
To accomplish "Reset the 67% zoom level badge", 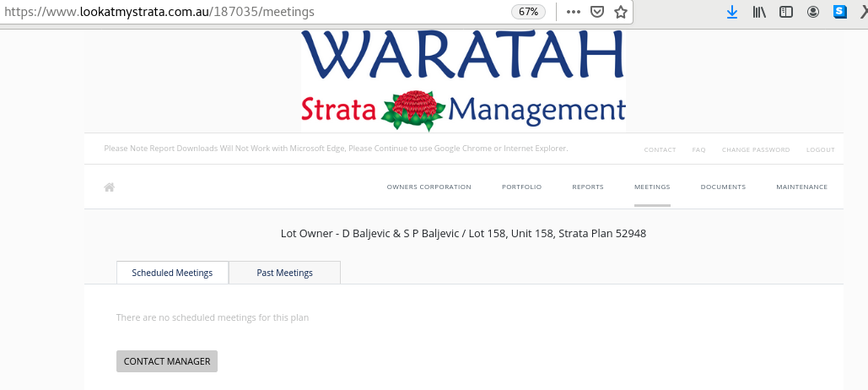I will click(528, 12).
